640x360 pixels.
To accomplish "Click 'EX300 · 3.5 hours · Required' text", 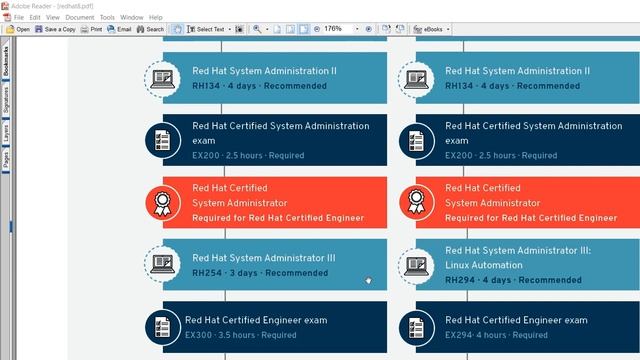I will (x=240, y=335).
